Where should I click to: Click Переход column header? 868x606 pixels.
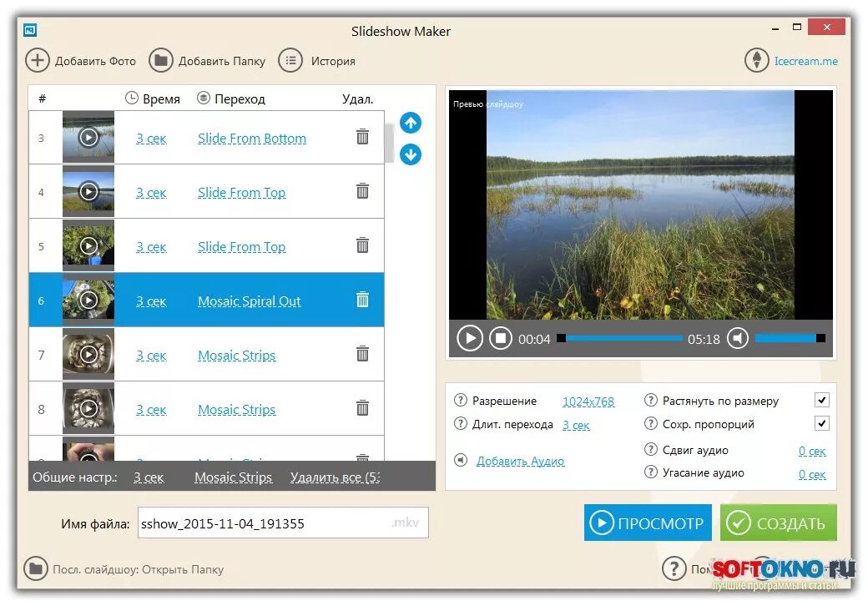[231, 98]
